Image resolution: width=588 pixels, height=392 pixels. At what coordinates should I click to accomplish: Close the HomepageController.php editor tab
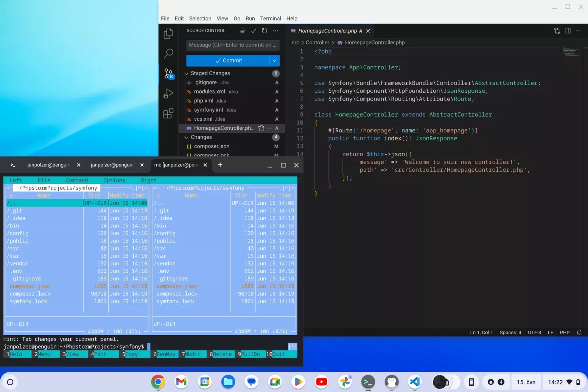click(368, 31)
